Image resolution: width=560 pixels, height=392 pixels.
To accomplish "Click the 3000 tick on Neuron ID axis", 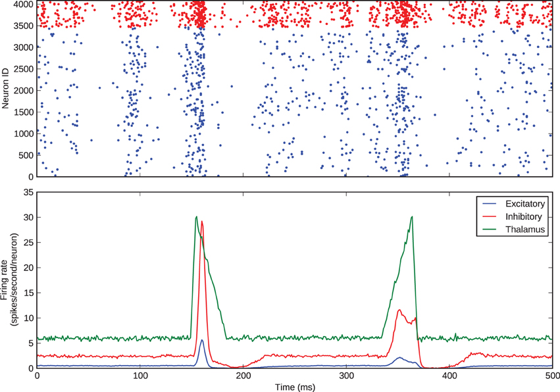I will (24, 47).
